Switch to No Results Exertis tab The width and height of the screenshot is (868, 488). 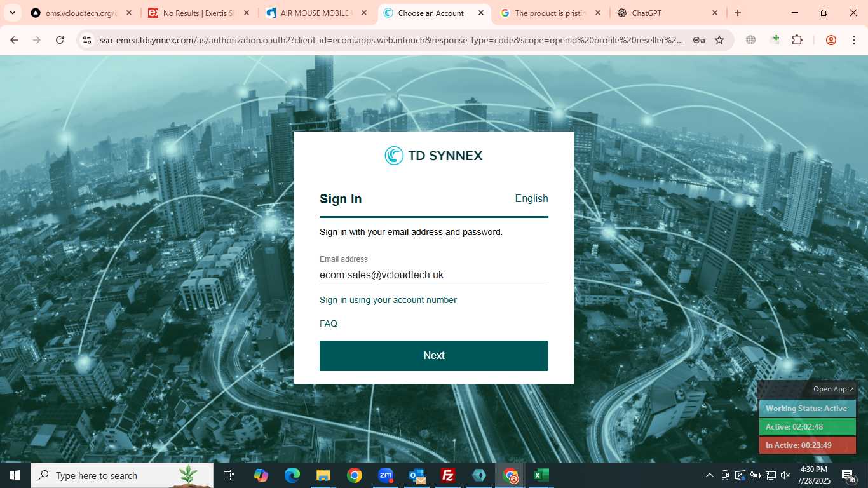199,13
